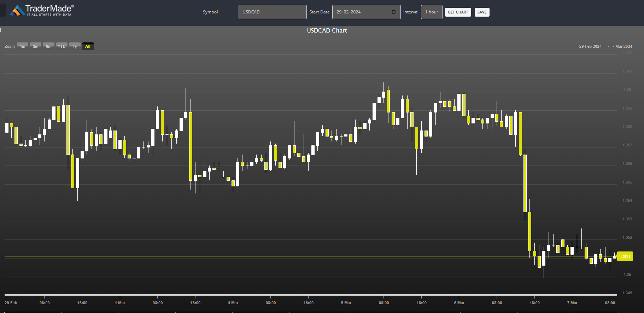Select the All zoom range
Screen dimensions: 644x313
coord(88,46)
